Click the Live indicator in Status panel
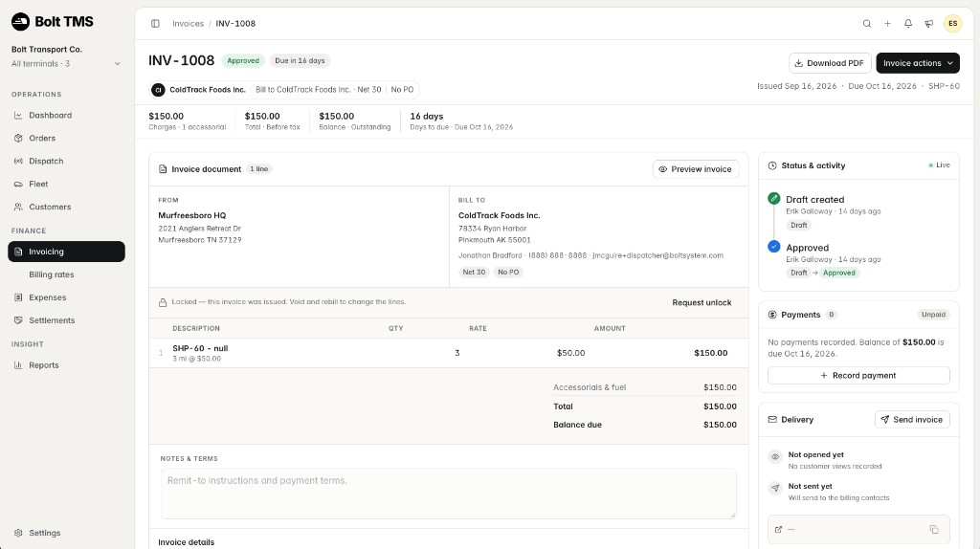 click(940, 165)
